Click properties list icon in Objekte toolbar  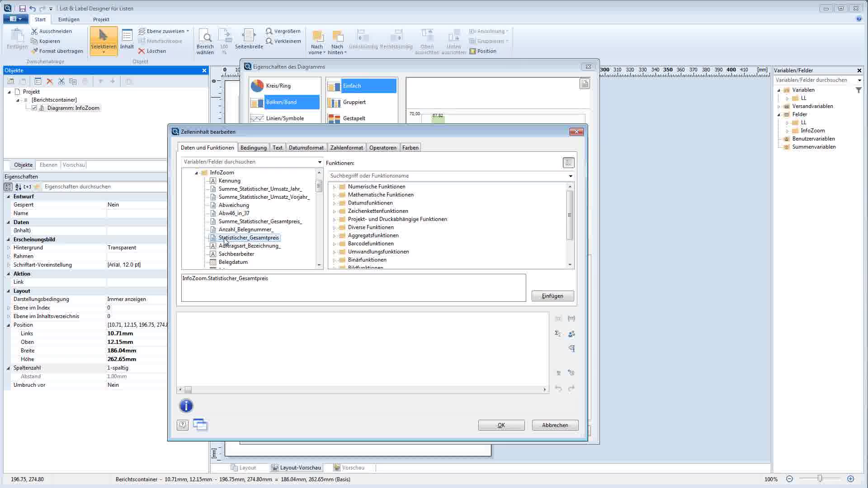[x=38, y=81]
